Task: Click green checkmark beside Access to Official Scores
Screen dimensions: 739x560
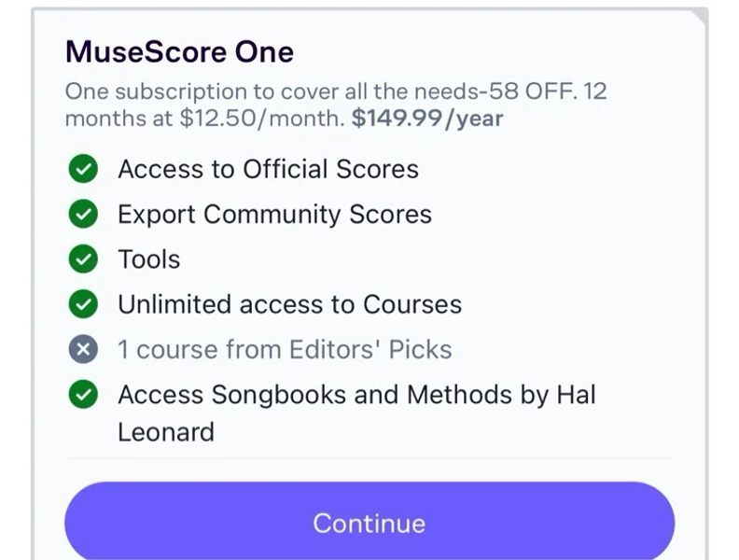Action: tap(83, 169)
